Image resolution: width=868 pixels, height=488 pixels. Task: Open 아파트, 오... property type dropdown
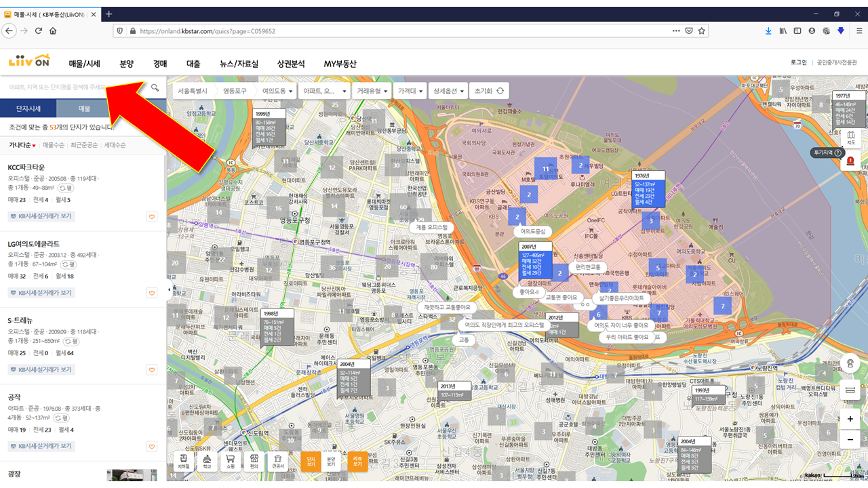(x=325, y=90)
